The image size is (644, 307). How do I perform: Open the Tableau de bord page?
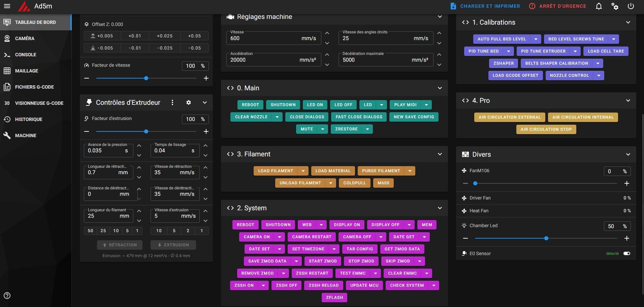[x=35, y=22]
